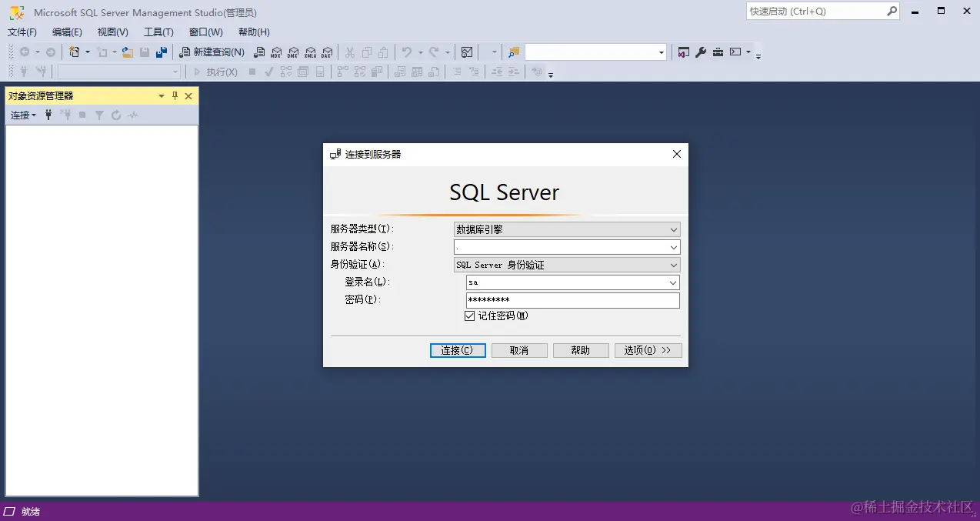Click the Activity Monitor icon in the toolbar
980x521 pixels.
pos(467,52)
